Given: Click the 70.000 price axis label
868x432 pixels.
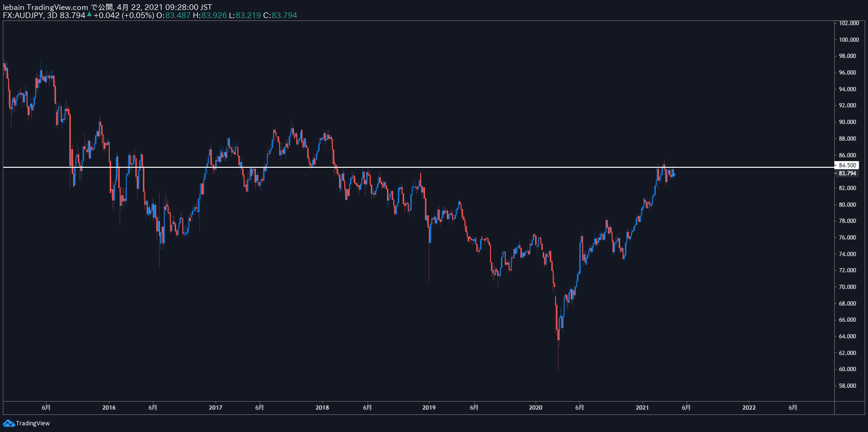Looking at the screenshot, I should tap(847, 287).
